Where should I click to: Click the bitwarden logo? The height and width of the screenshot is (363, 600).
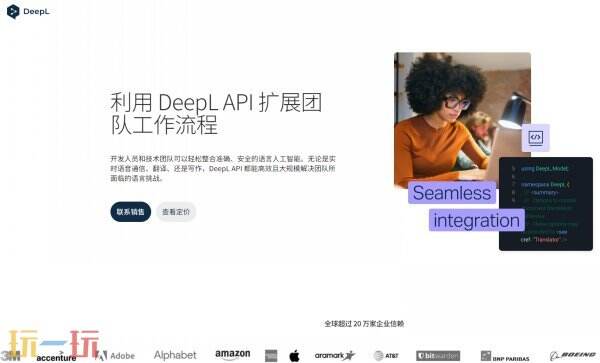click(x=438, y=356)
